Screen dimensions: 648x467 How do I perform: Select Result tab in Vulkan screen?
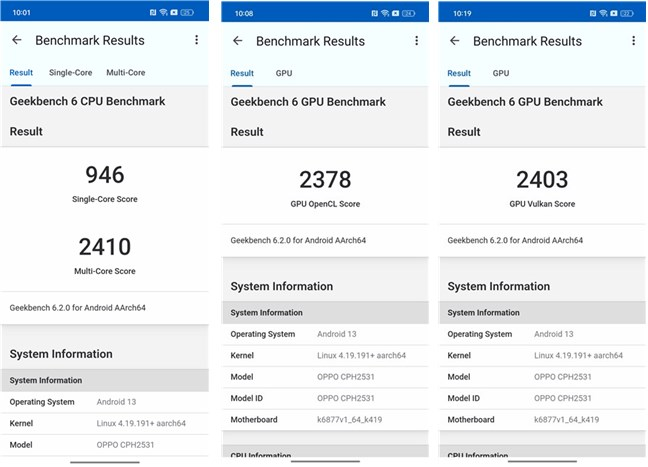459,73
